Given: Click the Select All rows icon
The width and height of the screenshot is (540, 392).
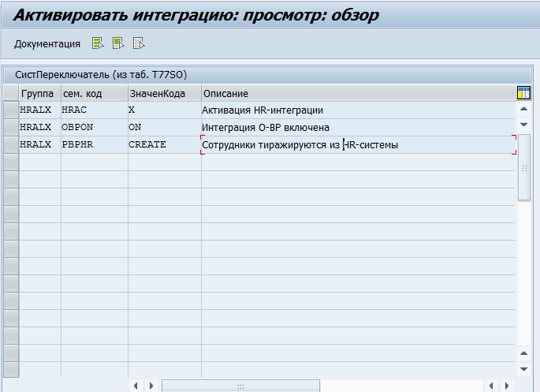Looking at the screenshot, I should tap(98, 43).
